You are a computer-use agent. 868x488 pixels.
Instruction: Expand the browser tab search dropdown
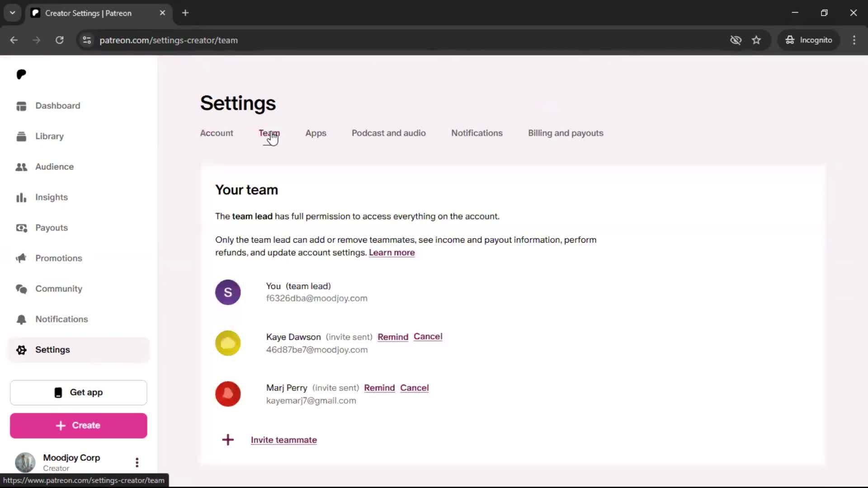tap(13, 13)
